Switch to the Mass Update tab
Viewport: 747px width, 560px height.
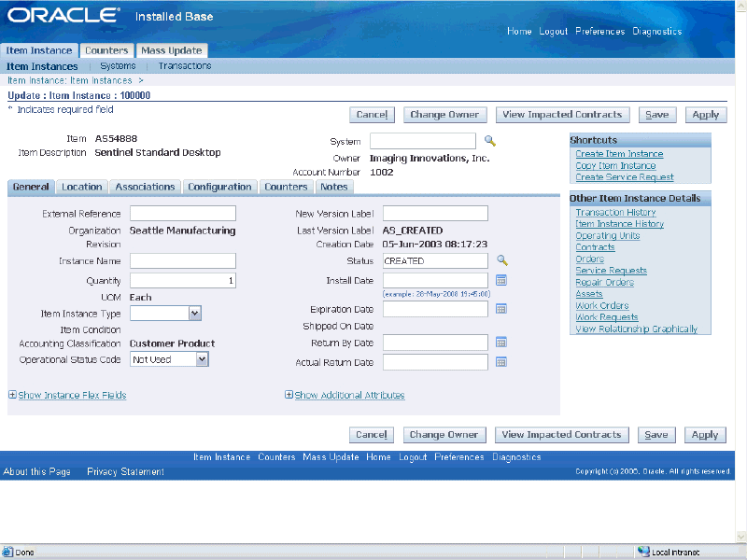(172, 50)
